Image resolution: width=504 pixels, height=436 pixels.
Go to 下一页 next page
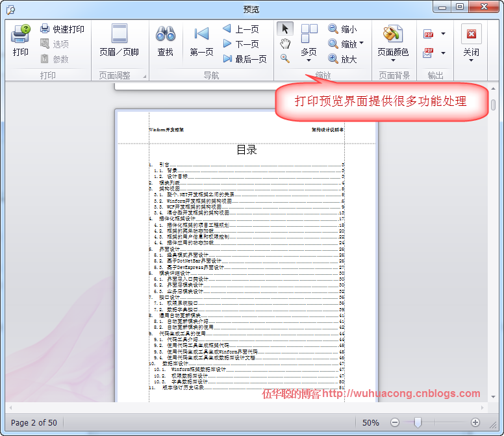(241, 44)
